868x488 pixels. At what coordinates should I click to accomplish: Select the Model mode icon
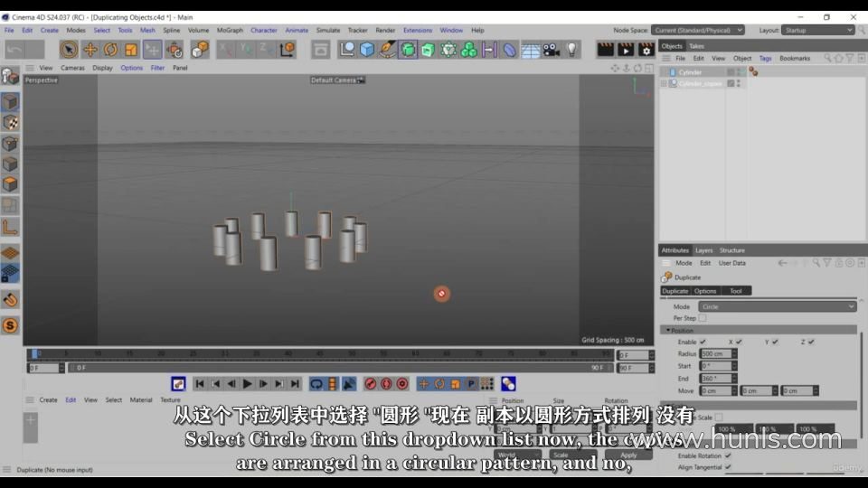coord(10,102)
